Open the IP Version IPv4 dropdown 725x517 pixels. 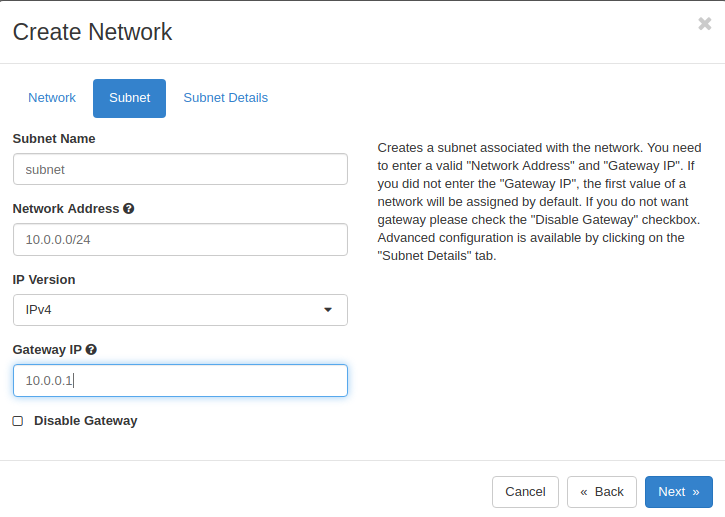[x=180, y=310]
